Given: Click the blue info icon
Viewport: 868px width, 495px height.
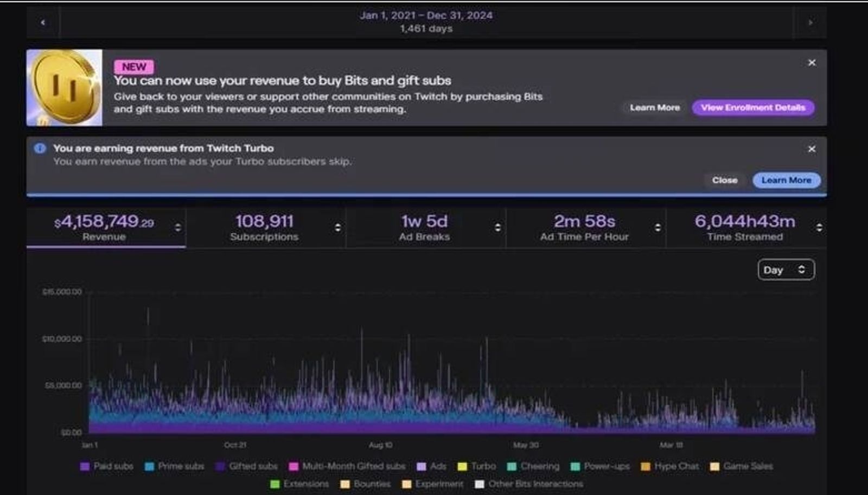Looking at the screenshot, I should [40, 149].
